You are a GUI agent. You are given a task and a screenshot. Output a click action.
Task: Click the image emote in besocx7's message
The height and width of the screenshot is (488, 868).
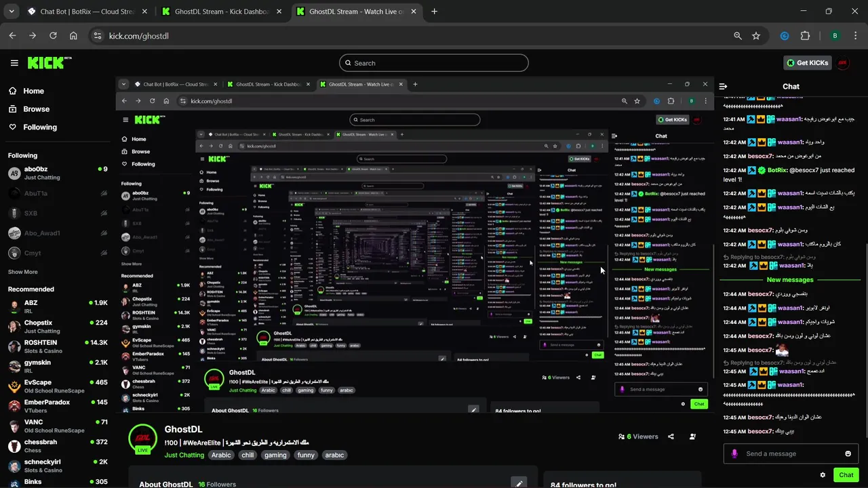[x=782, y=350]
